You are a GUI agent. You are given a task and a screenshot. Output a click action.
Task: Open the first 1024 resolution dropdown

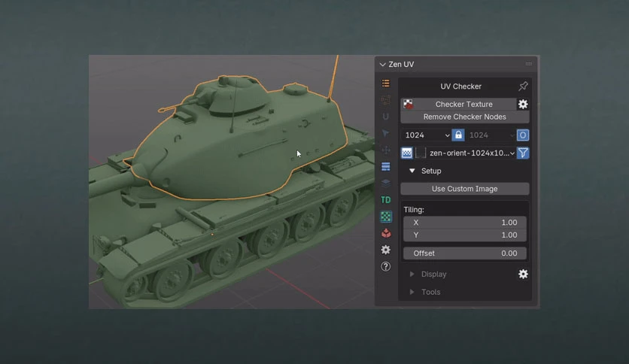tap(426, 135)
